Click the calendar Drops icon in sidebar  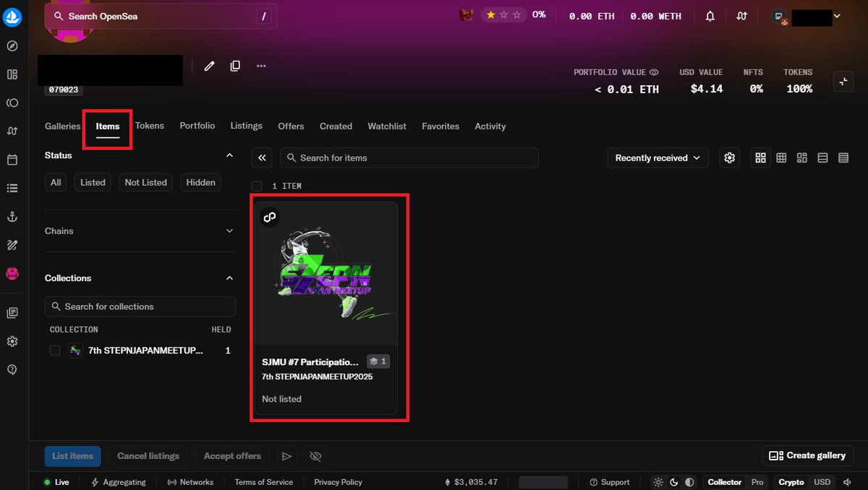[x=12, y=160]
